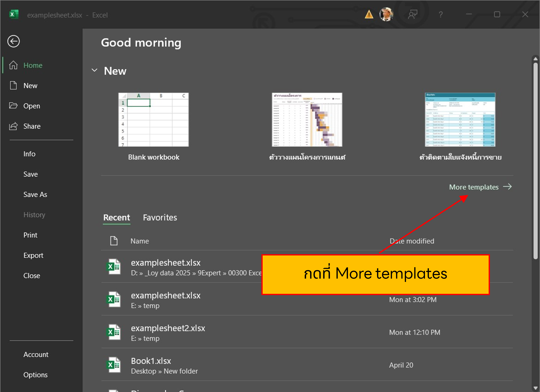
Task: Click the feedback person icon in title bar
Action: tap(413, 14)
